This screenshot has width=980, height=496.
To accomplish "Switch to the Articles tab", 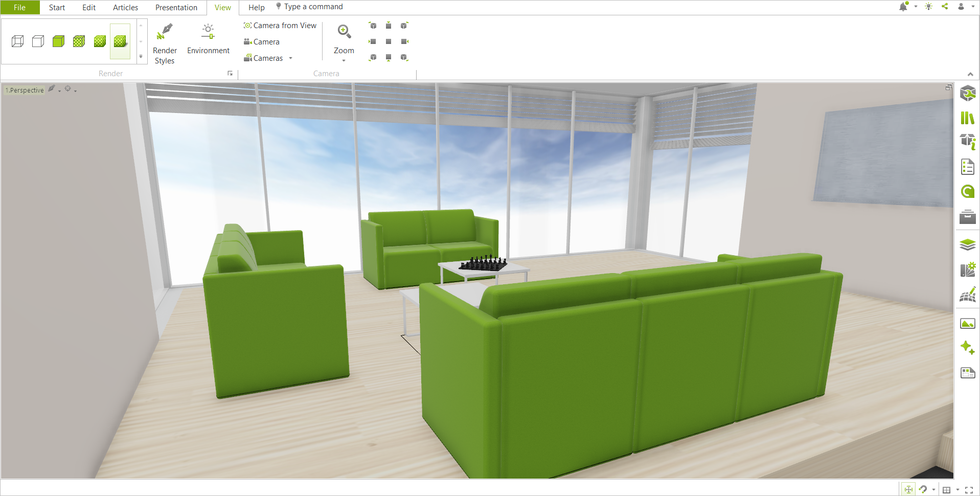I will [125, 7].
